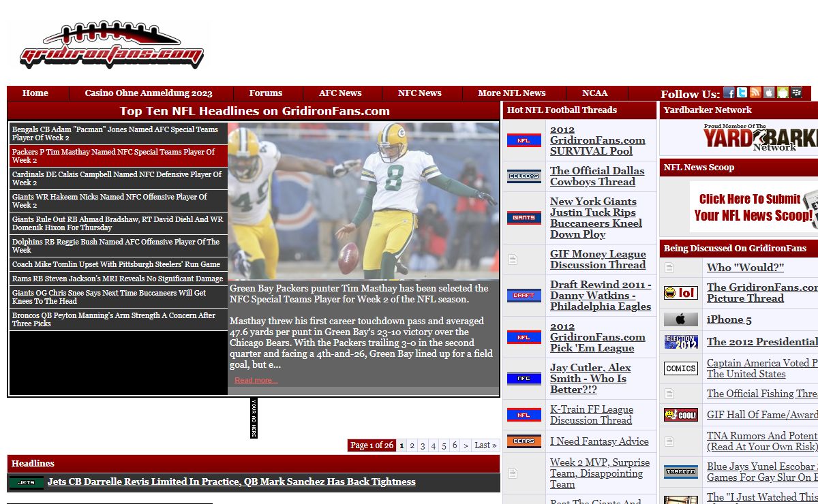Image resolution: width=818 pixels, height=504 pixels.
Task: Go to page 3 of headlines
Action: (x=423, y=445)
